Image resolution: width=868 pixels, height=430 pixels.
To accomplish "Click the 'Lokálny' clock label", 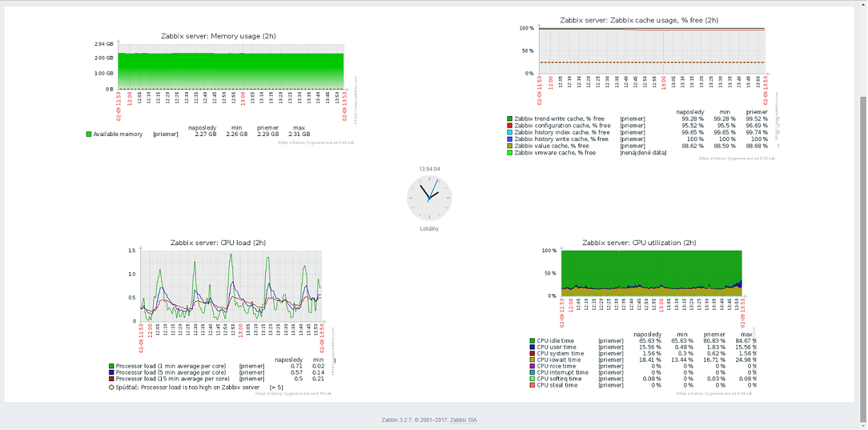I will pyautogui.click(x=429, y=229).
